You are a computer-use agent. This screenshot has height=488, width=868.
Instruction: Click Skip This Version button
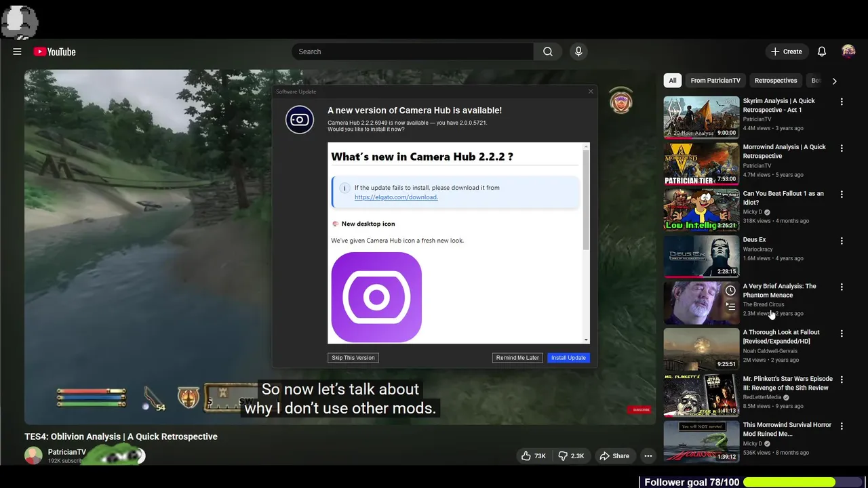click(x=353, y=358)
